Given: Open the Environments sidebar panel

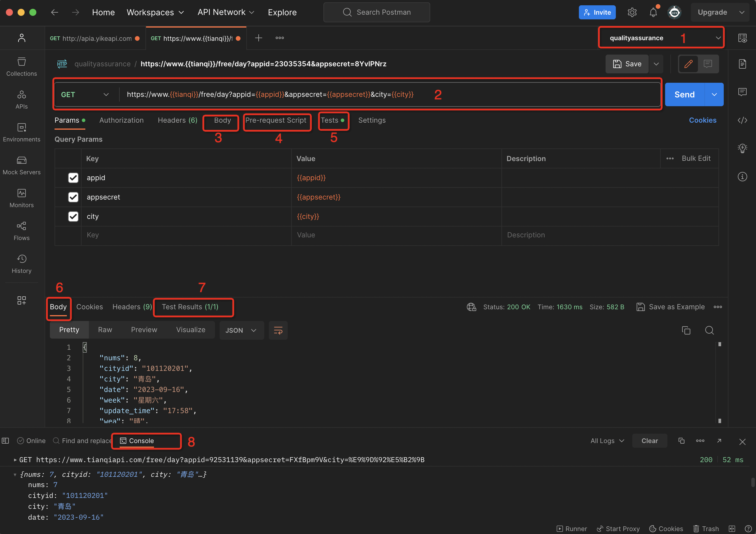Looking at the screenshot, I should point(21,133).
